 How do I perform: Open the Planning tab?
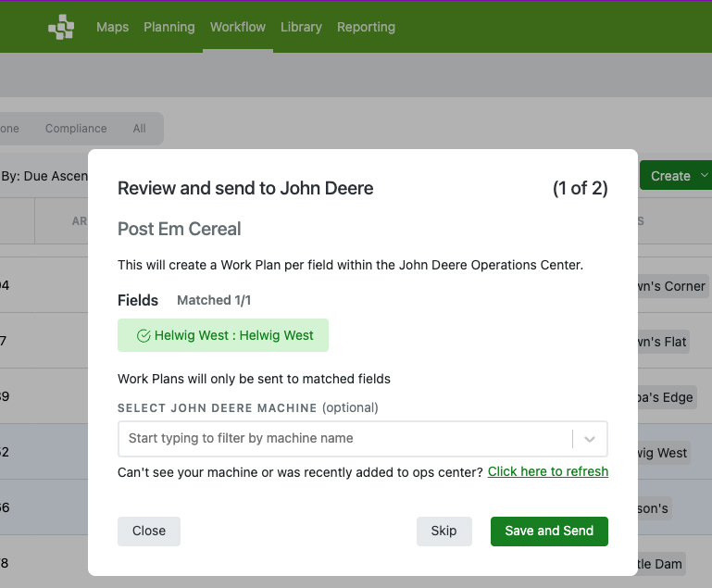coord(169,27)
